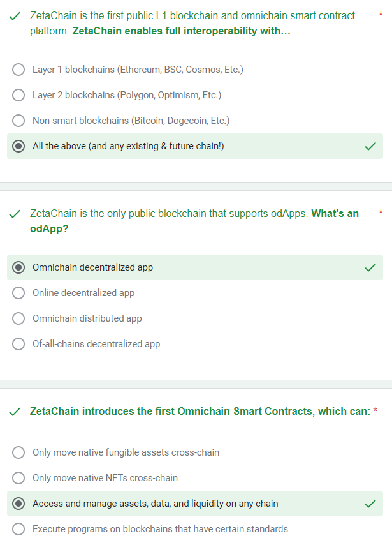Click 'What's an odApp?' question text
Screen dimensions: 392x552
[194, 221]
